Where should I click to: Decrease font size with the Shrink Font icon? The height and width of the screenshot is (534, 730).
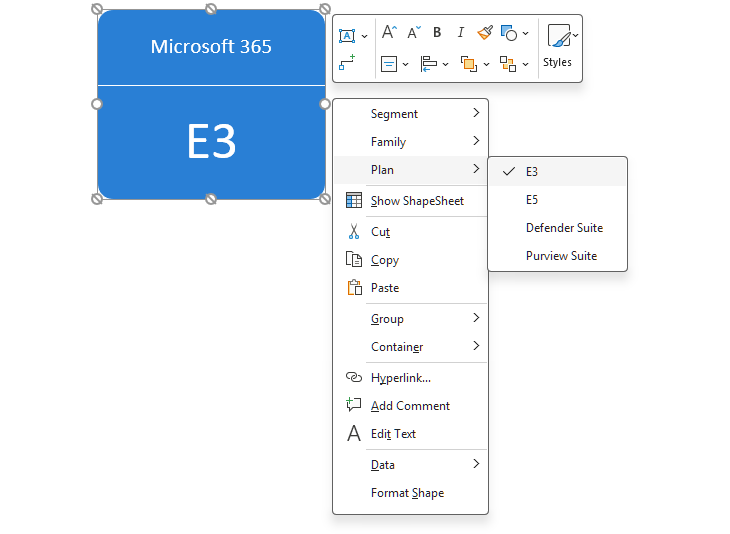413,33
